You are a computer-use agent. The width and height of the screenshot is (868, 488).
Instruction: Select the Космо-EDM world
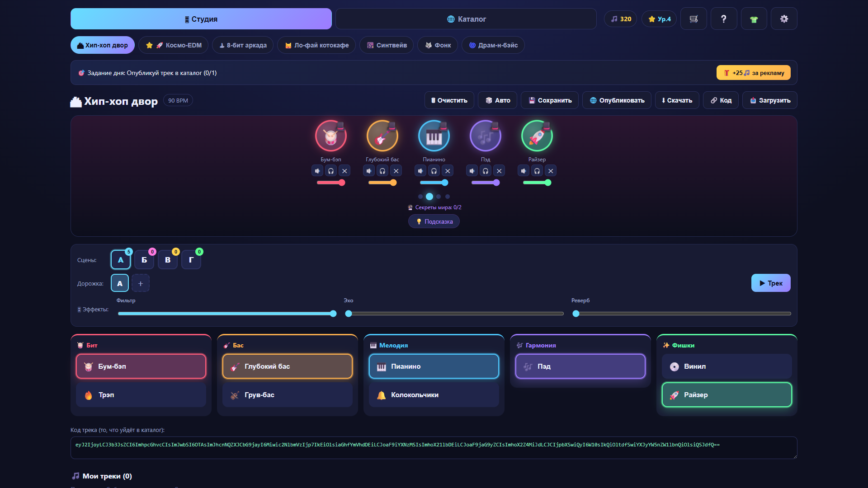tap(174, 45)
